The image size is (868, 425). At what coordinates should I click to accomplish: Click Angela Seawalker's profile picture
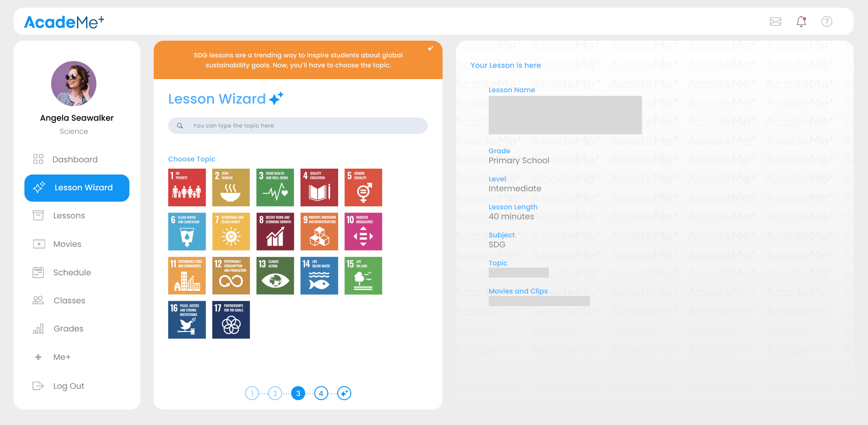[74, 84]
